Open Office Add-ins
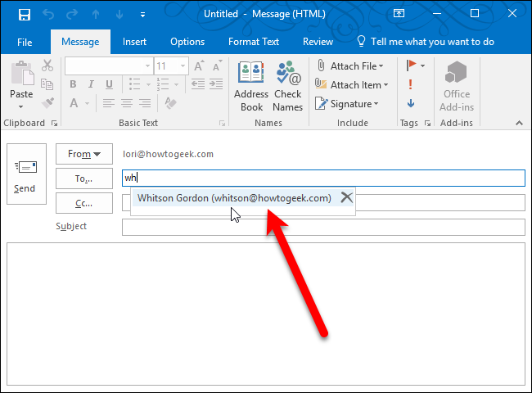The height and width of the screenshot is (393, 532). point(457,86)
